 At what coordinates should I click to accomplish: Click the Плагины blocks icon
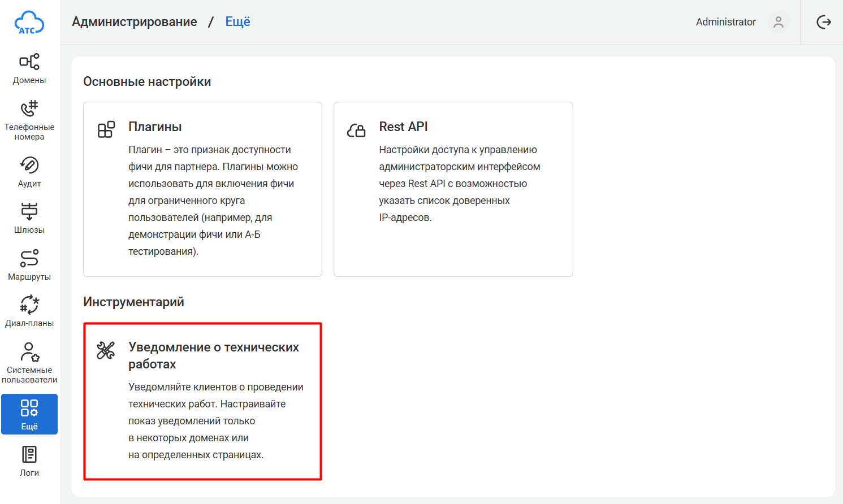pos(106,129)
